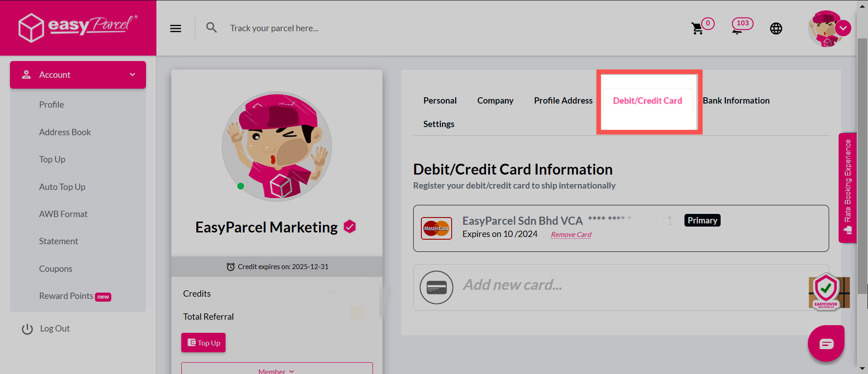Click EasyParcel Sdn Bhd VCA card name

point(523,221)
